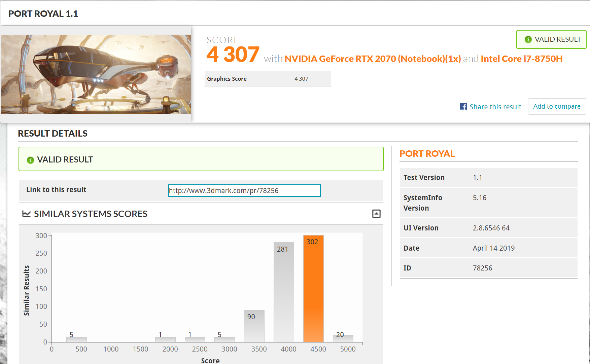
Task: Click the Facebook share icon
Action: point(463,107)
